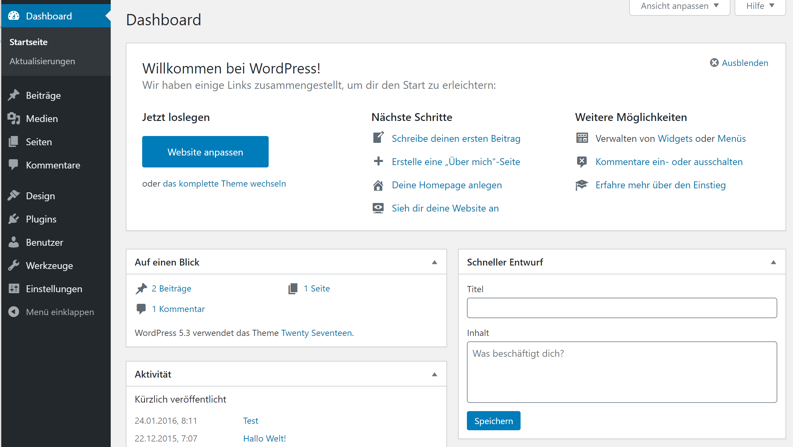Click the graduation cap icon beside Einstieg link
Screen dimensions: 793x447
[582, 185]
